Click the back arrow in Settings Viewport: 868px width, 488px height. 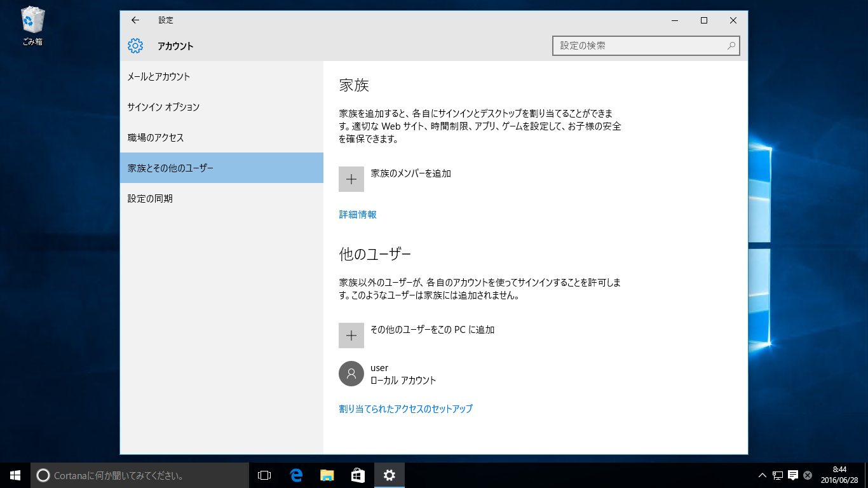point(135,20)
